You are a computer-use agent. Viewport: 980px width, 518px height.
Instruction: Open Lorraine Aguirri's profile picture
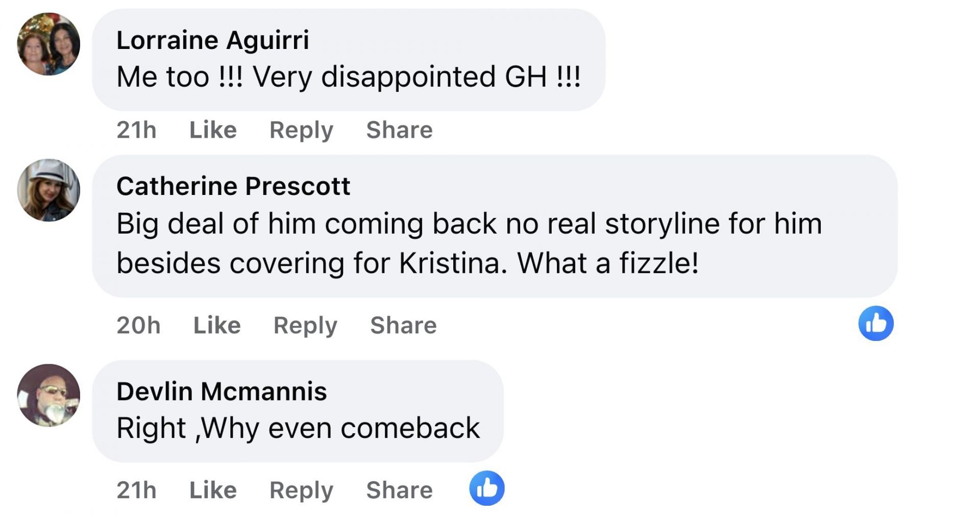pos(48,44)
